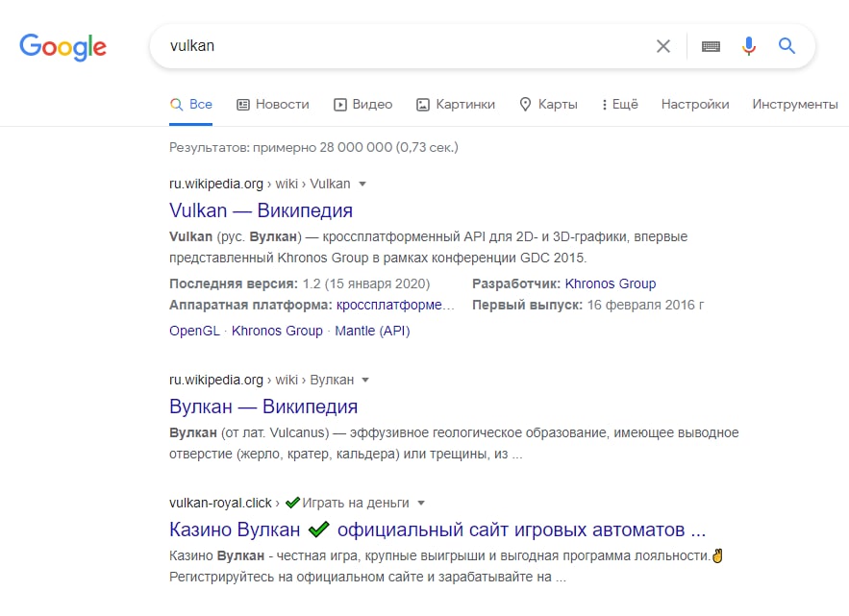
Task: Open the Вулкан — Википедия result
Action: (263, 407)
